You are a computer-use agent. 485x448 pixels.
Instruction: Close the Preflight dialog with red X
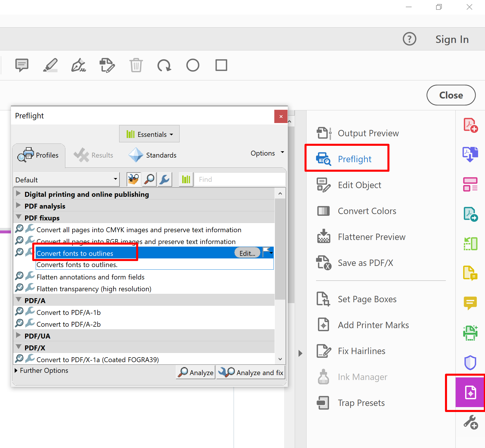[x=281, y=116]
